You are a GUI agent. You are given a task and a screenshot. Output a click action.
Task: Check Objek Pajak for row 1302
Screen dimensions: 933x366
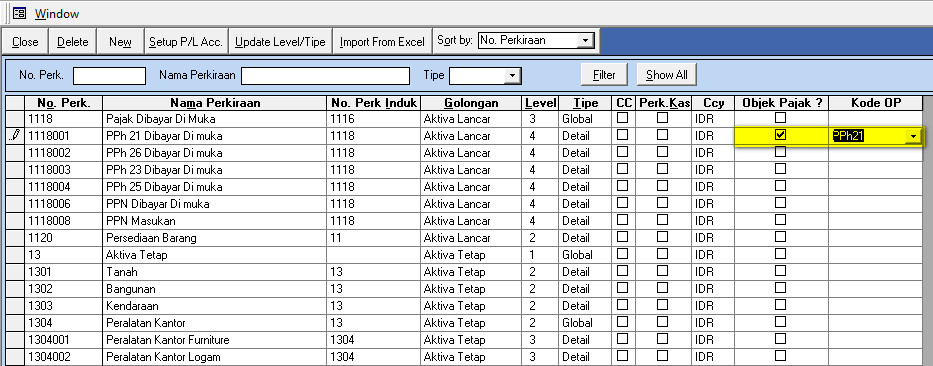[x=781, y=288]
